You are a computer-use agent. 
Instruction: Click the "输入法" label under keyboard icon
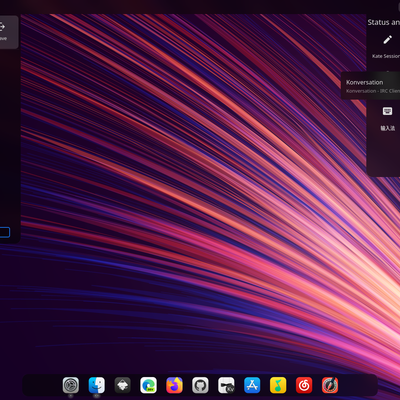point(388,128)
